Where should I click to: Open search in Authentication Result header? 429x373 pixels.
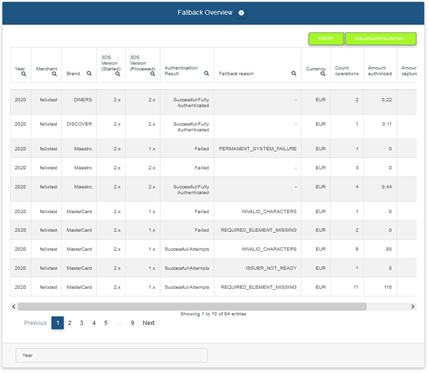click(x=206, y=73)
